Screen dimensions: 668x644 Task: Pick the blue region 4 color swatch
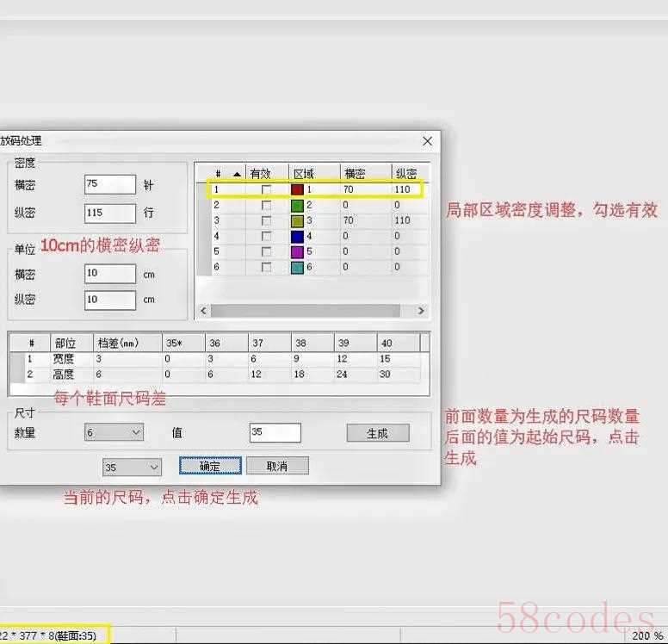point(298,237)
